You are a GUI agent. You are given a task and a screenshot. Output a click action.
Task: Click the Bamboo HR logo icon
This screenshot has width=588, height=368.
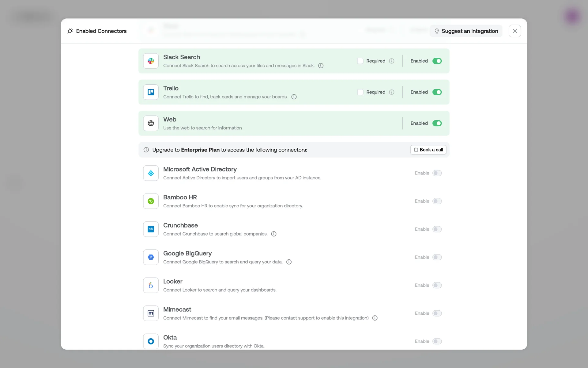pyautogui.click(x=151, y=201)
